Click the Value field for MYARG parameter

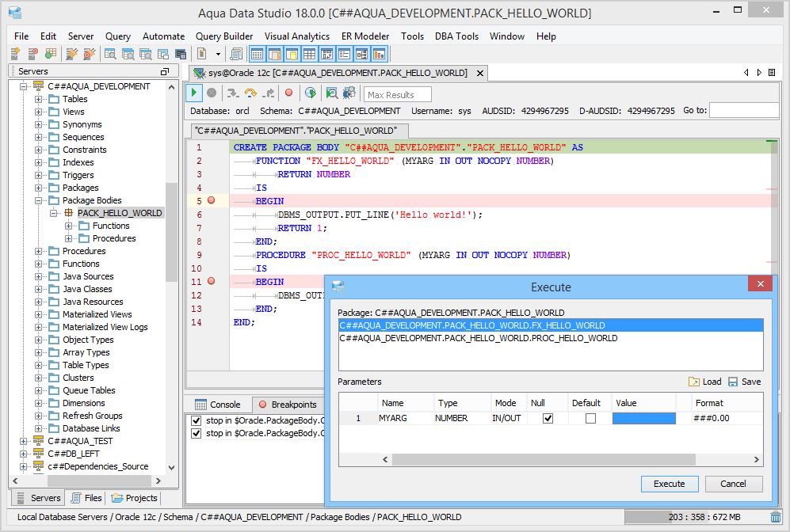[x=643, y=418]
